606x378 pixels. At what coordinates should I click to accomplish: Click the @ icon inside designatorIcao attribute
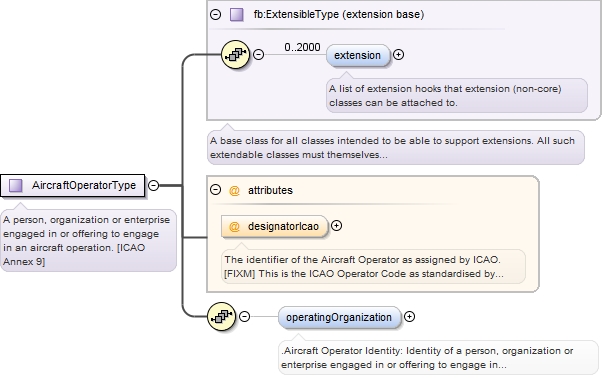tap(234, 226)
